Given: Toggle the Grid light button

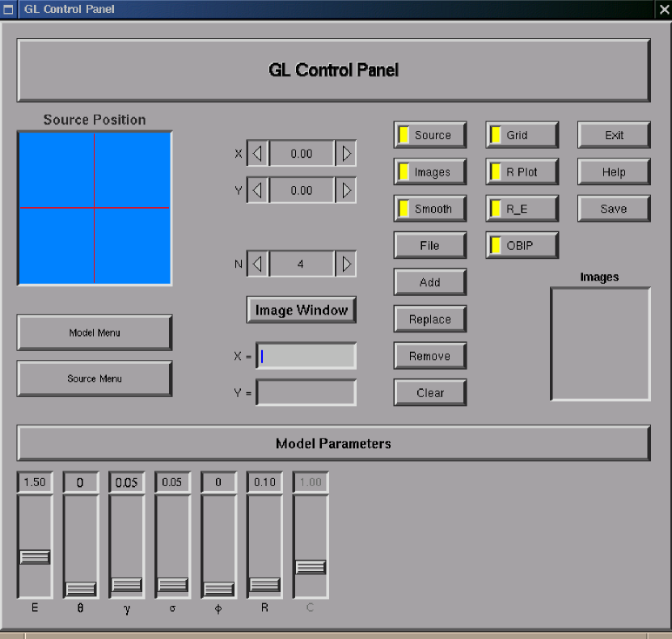Looking at the screenshot, I should 522,135.
